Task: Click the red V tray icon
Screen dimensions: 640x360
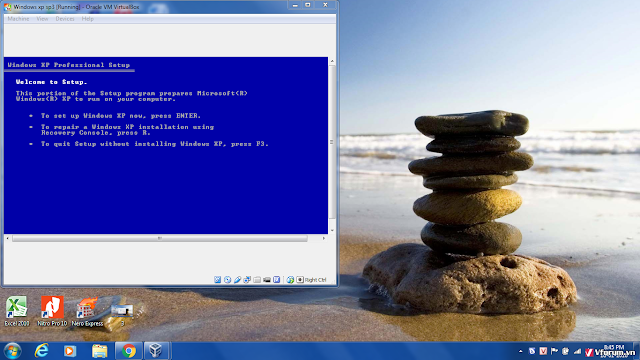Action: tap(543, 351)
